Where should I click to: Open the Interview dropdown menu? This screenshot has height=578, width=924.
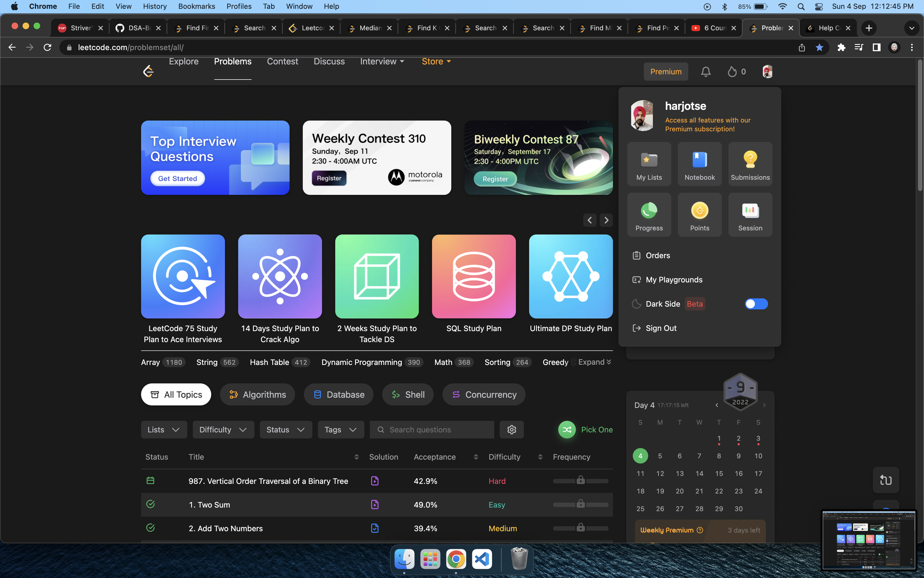point(382,62)
